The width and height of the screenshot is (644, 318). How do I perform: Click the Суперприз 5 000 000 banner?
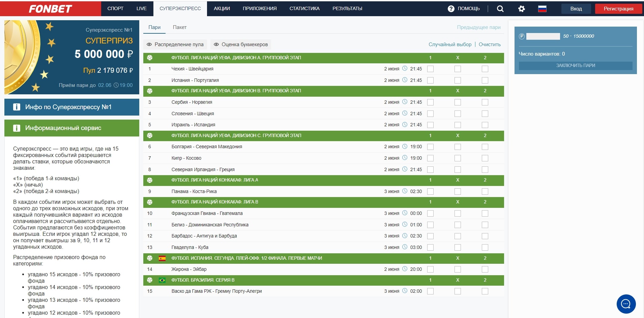click(72, 57)
